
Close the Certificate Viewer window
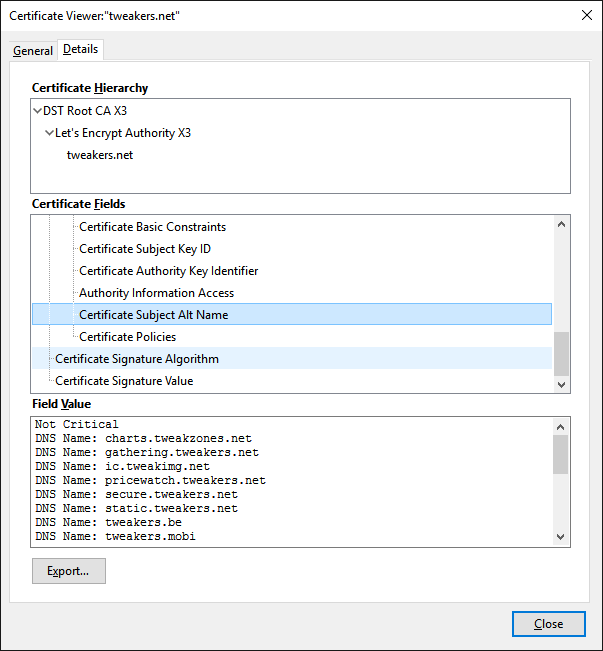(x=587, y=15)
